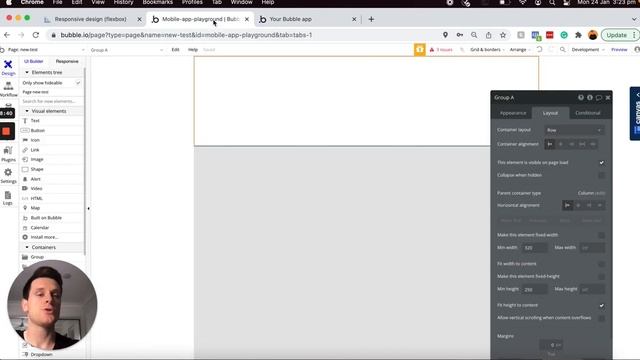The width and height of the screenshot is (640, 360).
Task: Open the Grid & borders dropdown
Action: point(487,50)
